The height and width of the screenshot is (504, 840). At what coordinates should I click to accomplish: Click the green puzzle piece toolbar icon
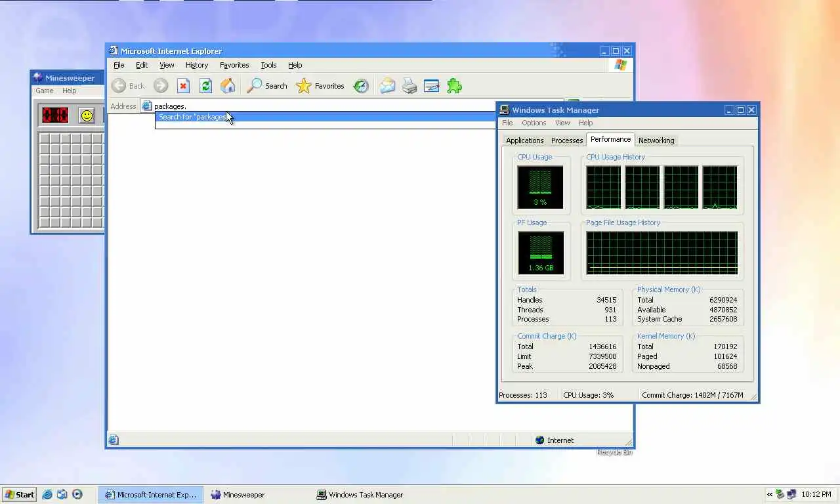[454, 86]
